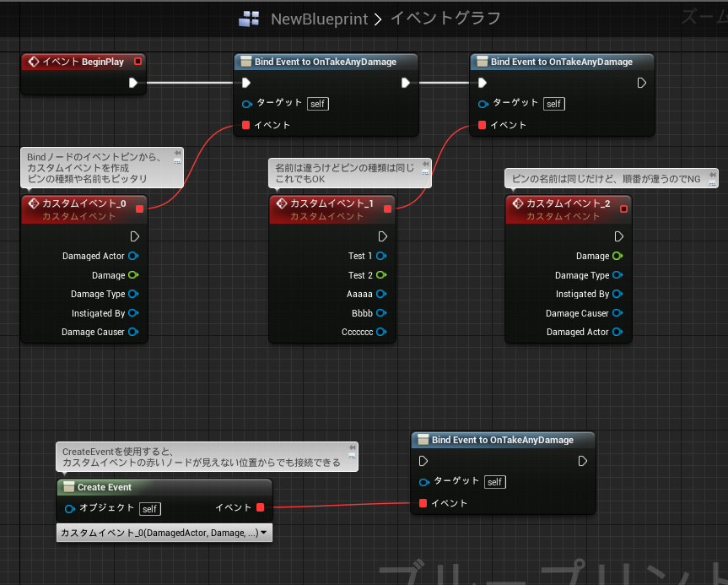
Task: Click Instigated By pin on カスタムイベント_0
Action: (x=133, y=312)
